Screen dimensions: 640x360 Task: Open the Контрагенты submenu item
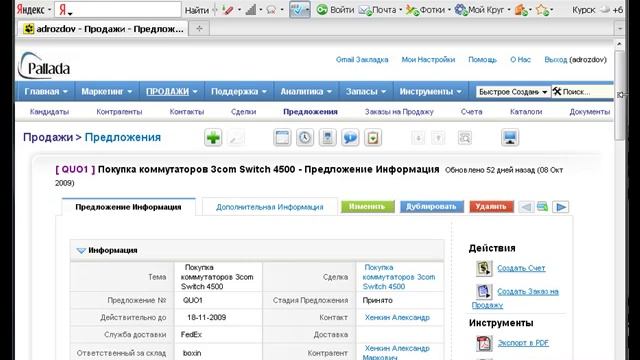click(x=119, y=112)
